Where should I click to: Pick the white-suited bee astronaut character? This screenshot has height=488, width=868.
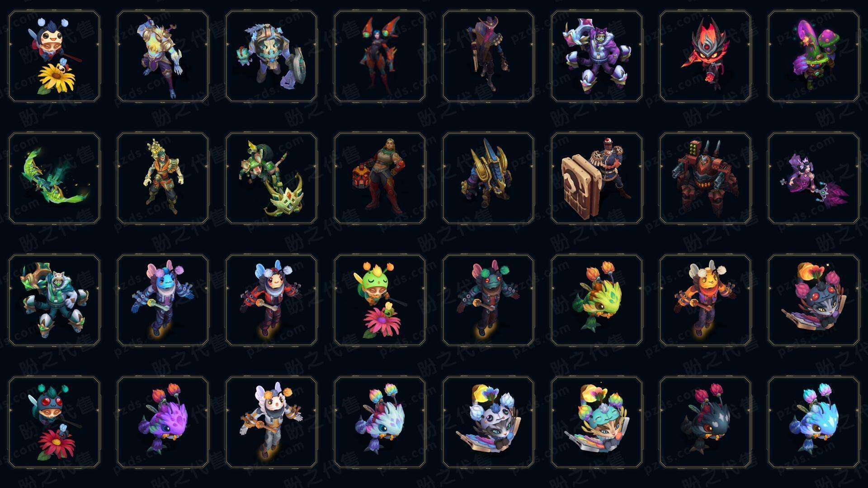pyautogui.click(x=271, y=422)
